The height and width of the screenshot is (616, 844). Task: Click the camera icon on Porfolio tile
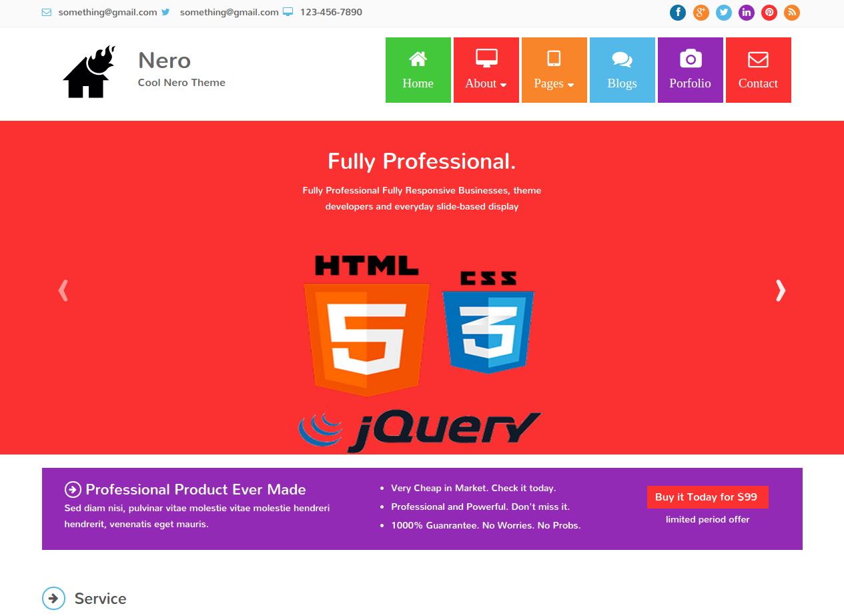pos(691,59)
